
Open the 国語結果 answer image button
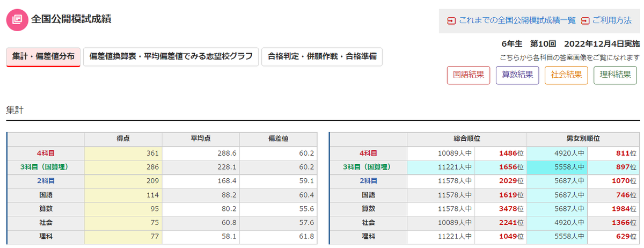(x=469, y=75)
